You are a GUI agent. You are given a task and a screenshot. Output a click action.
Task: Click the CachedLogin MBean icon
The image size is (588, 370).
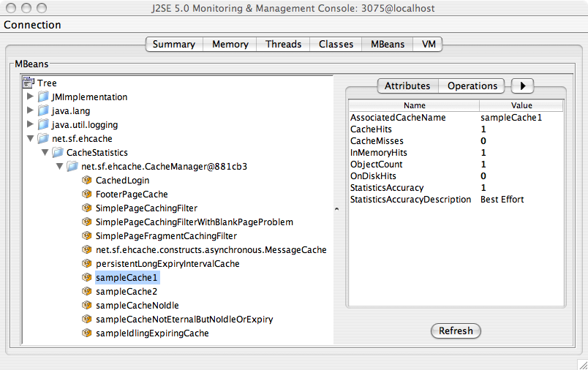86,181
